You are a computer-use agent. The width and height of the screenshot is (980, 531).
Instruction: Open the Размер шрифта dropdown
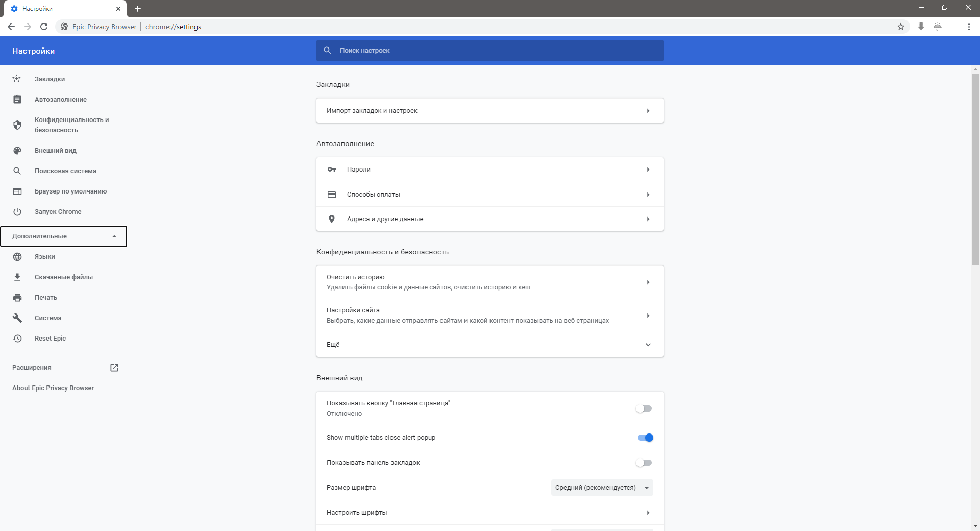tap(602, 488)
